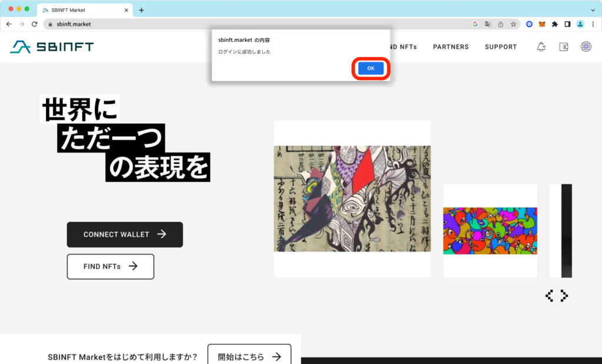
Task: Open the PARTNERS menu item
Action: coord(451,47)
